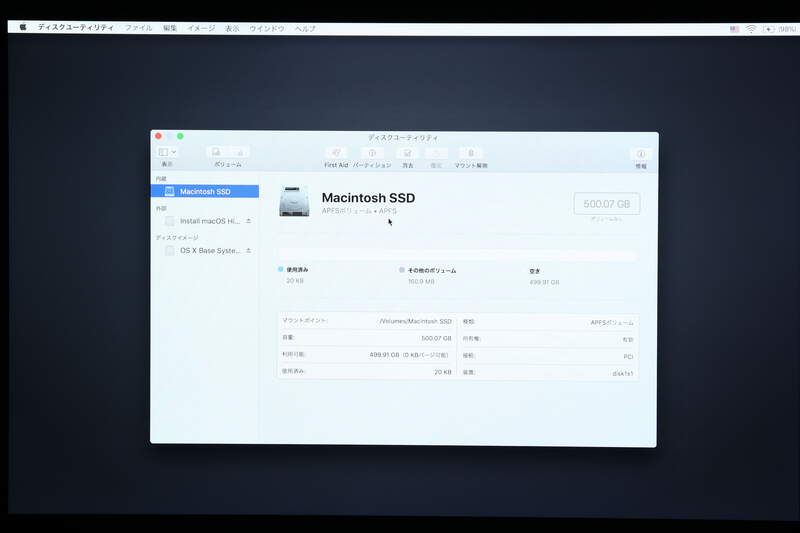800x533 pixels.
Task: Open the Apple menu
Action: pyautogui.click(x=23, y=27)
